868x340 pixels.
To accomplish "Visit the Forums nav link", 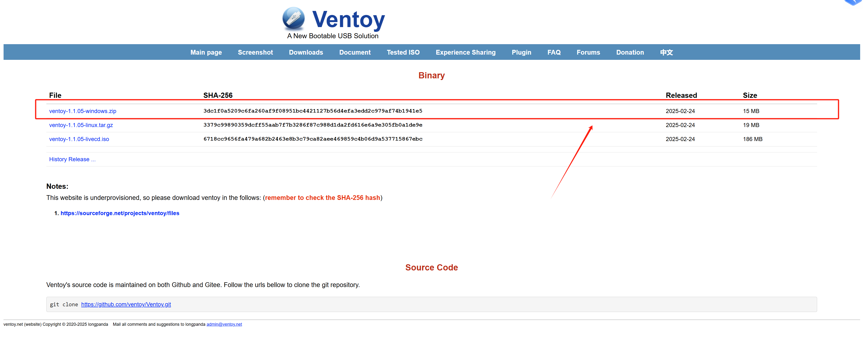I will 588,52.
